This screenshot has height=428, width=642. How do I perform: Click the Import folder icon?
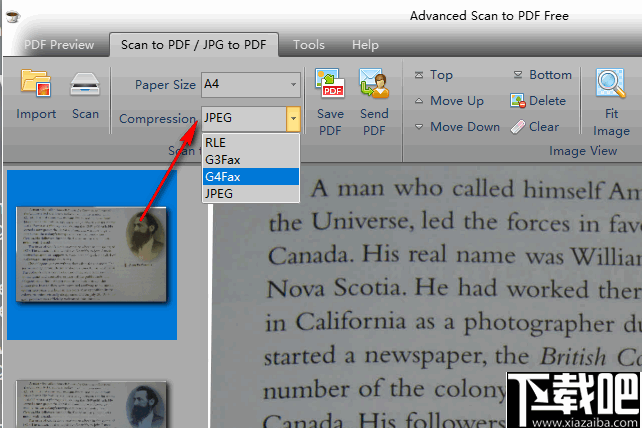pos(36,83)
